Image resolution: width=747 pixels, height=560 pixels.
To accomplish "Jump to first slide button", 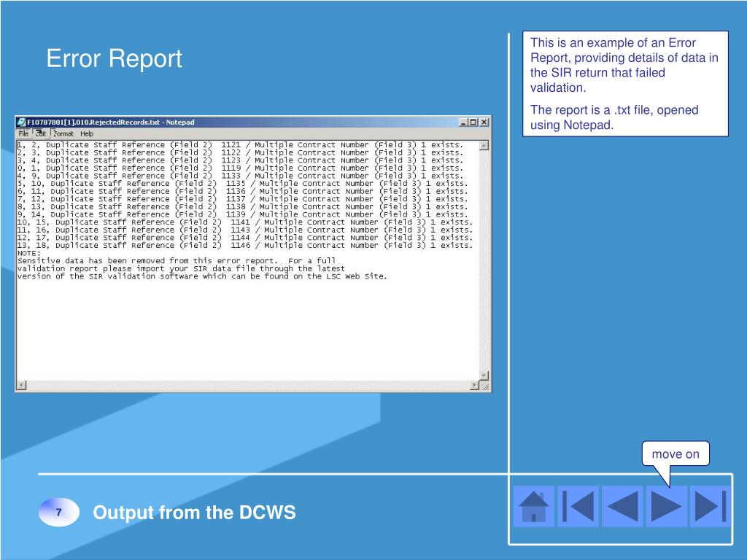I will click(578, 506).
